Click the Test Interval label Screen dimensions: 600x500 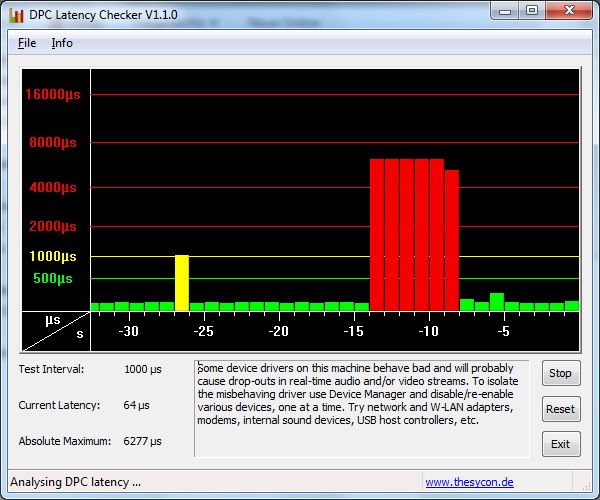(x=51, y=369)
